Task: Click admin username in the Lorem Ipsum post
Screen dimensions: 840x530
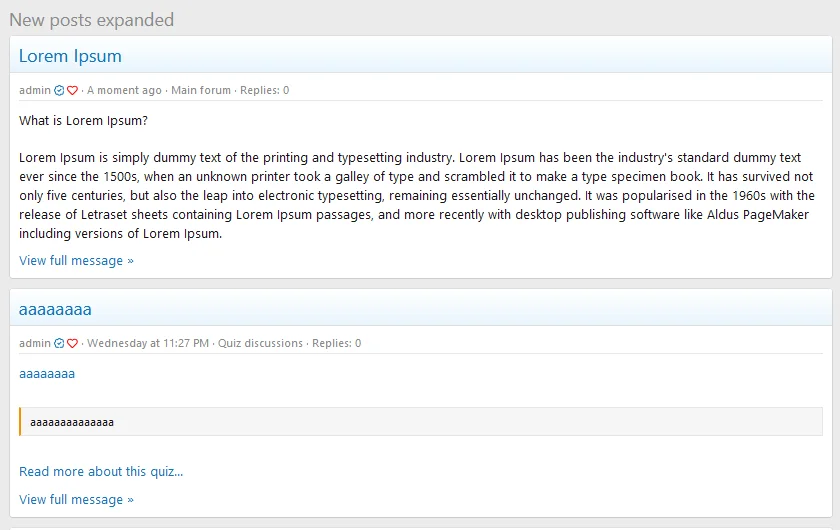Action: click(x=34, y=91)
